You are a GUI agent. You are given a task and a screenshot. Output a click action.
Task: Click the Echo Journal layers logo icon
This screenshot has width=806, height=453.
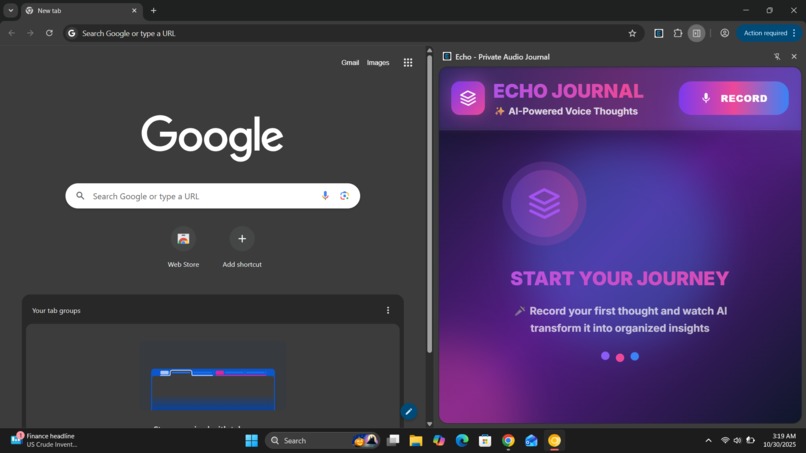[468, 98]
